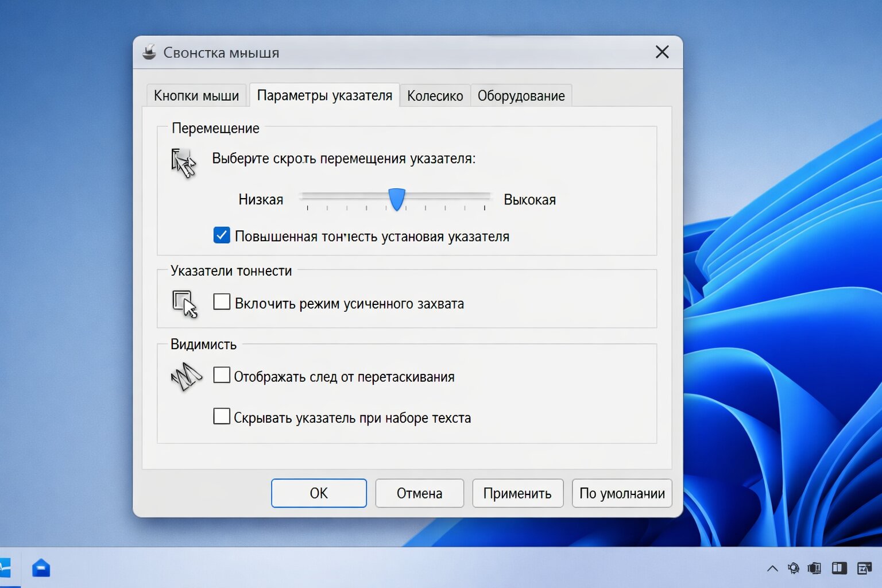Click the pointer movement icon in Перемещение
882x588 pixels.
(x=183, y=163)
